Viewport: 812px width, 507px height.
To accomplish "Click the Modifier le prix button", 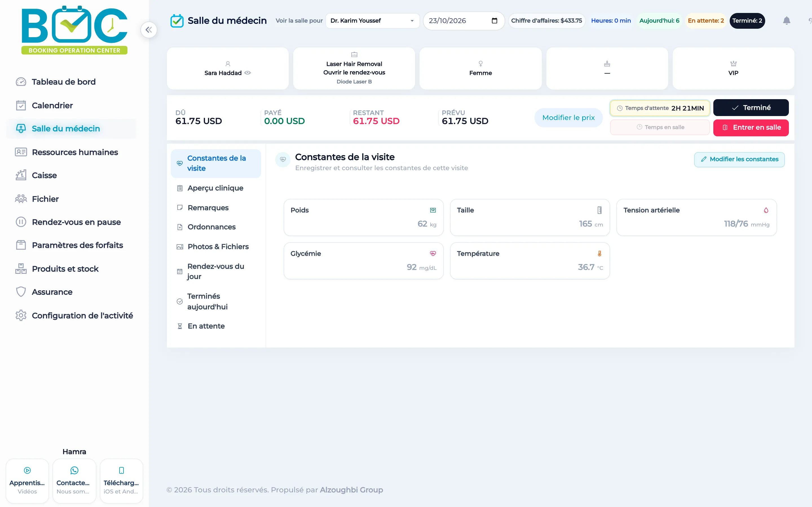I will point(568,118).
